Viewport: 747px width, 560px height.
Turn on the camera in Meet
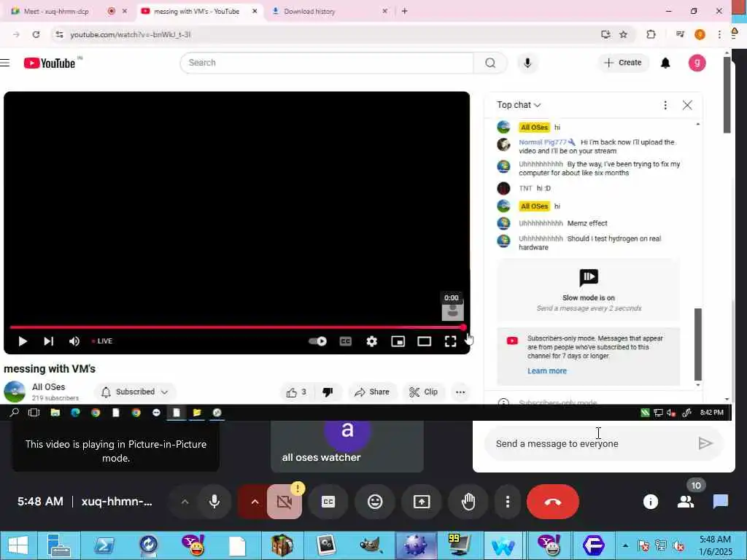coord(285,502)
